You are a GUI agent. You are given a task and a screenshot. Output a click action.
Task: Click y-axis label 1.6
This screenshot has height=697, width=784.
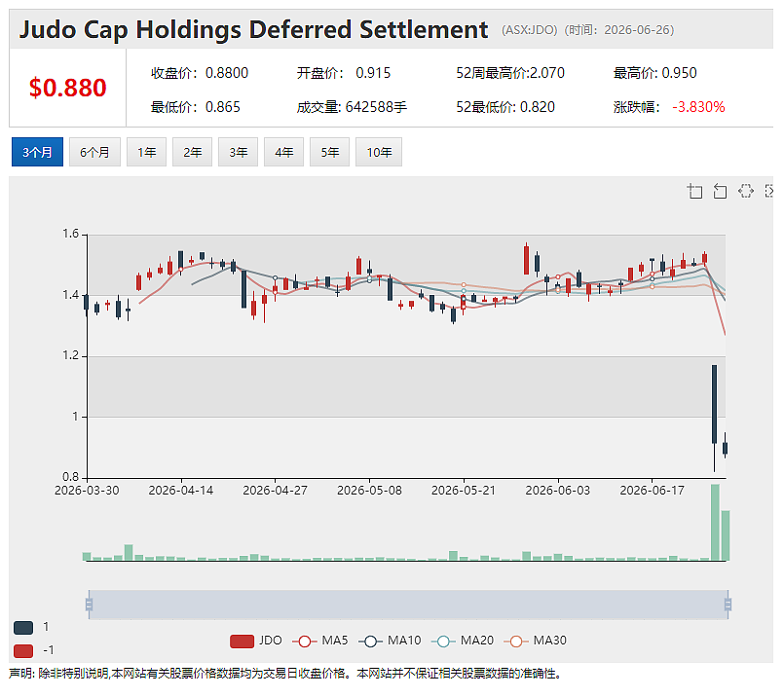pos(71,234)
